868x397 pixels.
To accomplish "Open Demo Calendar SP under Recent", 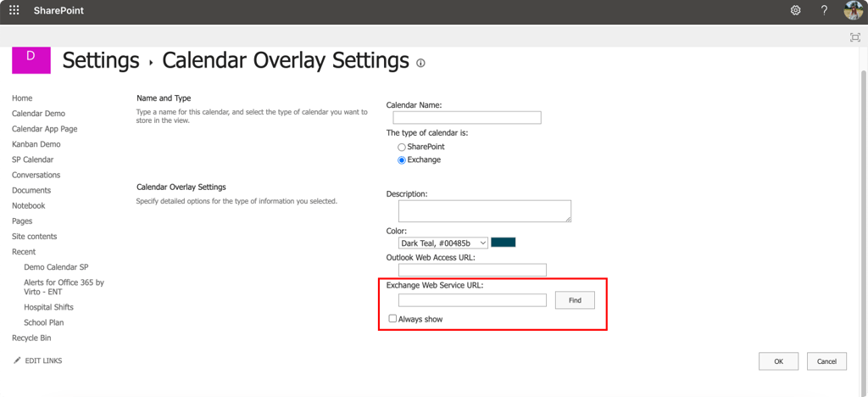I will coord(56,267).
